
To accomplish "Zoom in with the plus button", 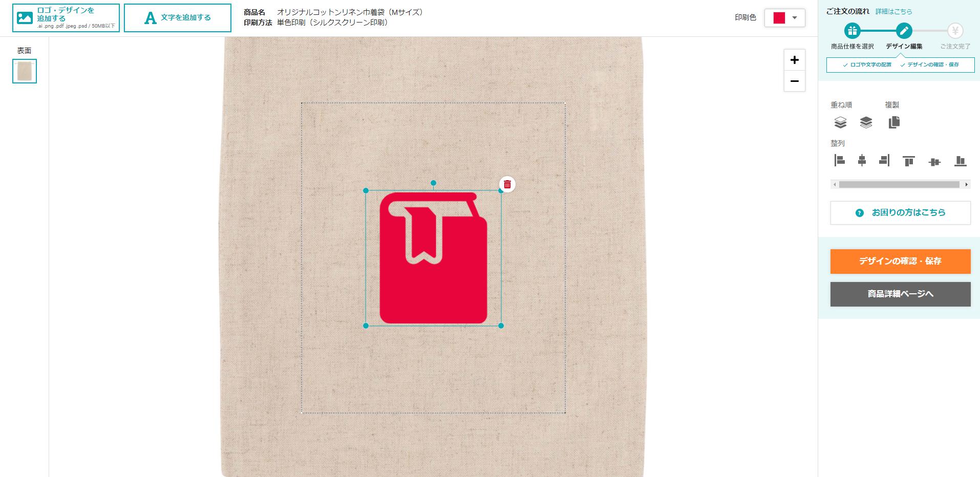I will click(x=795, y=60).
